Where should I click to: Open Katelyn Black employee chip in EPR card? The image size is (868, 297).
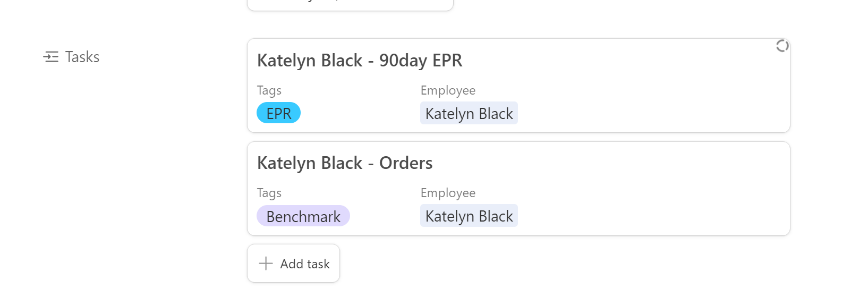click(469, 113)
